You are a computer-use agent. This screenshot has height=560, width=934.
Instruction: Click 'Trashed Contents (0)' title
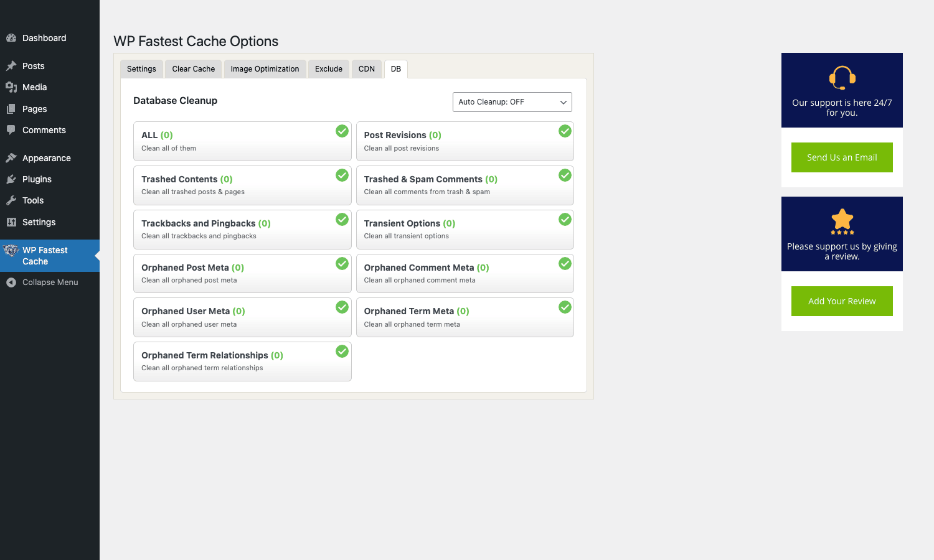[x=187, y=179]
